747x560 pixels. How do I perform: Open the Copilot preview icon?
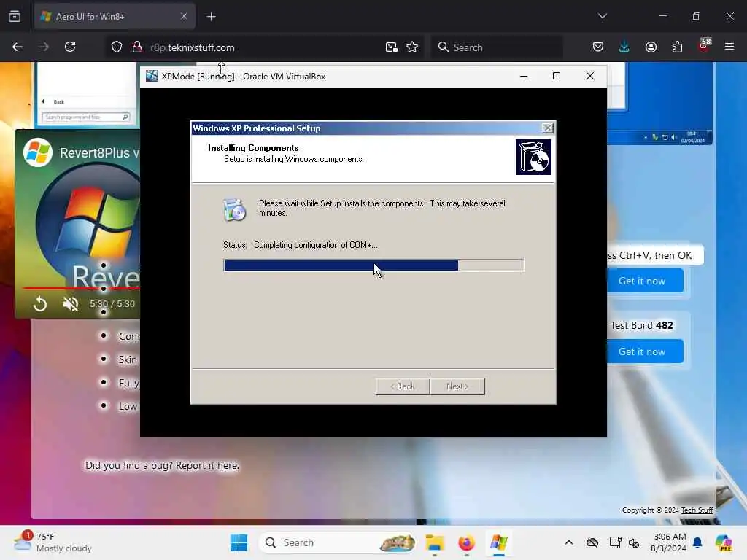pyautogui.click(x=724, y=542)
